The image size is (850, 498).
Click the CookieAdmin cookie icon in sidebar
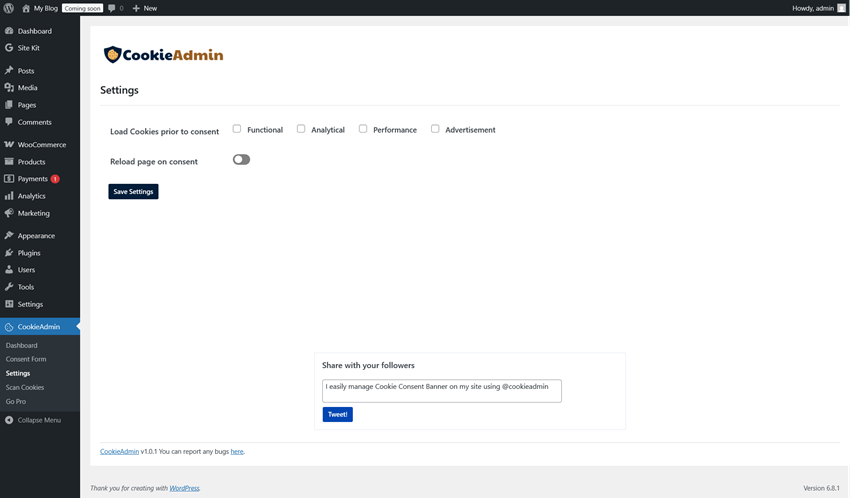point(9,327)
